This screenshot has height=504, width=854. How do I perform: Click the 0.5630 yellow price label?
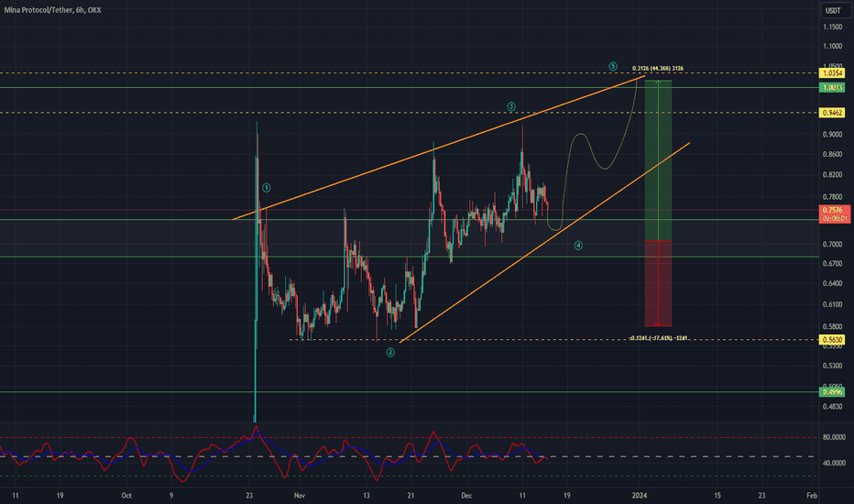point(833,339)
